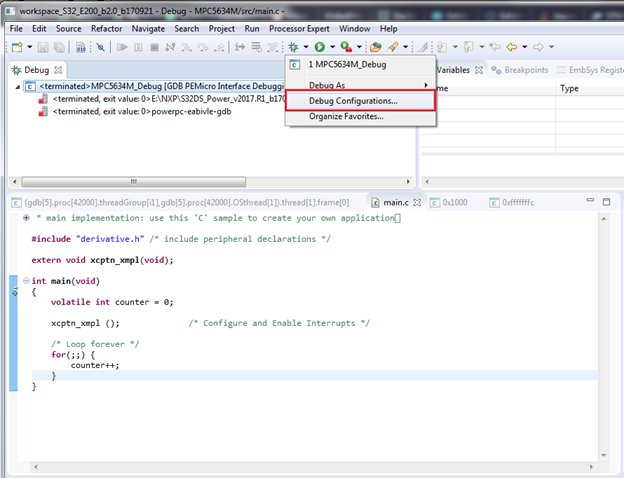Click the Use Step Filters icon
The image size is (624, 478).
click(x=273, y=47)
